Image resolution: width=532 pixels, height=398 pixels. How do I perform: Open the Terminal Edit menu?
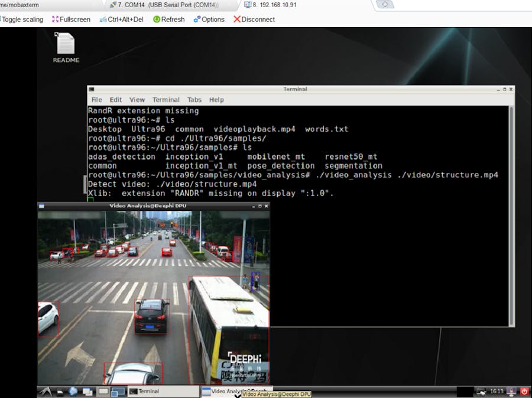(x=116, y=100)
